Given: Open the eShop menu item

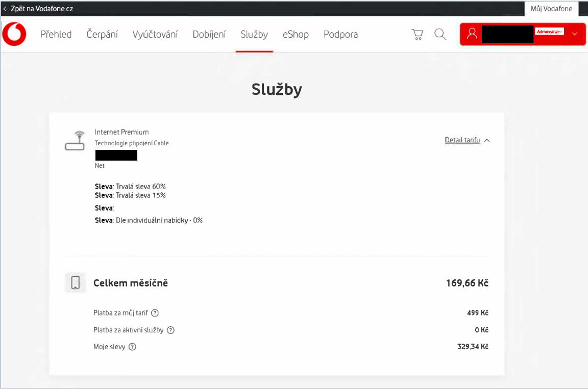Looking at the screenshot, I should (x=296, y=35).
